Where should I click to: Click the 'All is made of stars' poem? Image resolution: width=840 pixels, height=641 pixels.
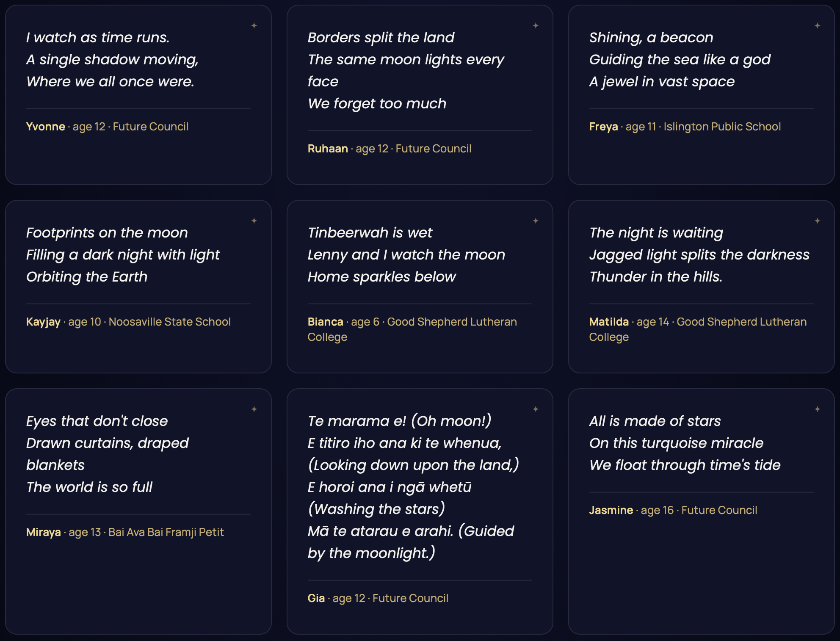[685, 443]
